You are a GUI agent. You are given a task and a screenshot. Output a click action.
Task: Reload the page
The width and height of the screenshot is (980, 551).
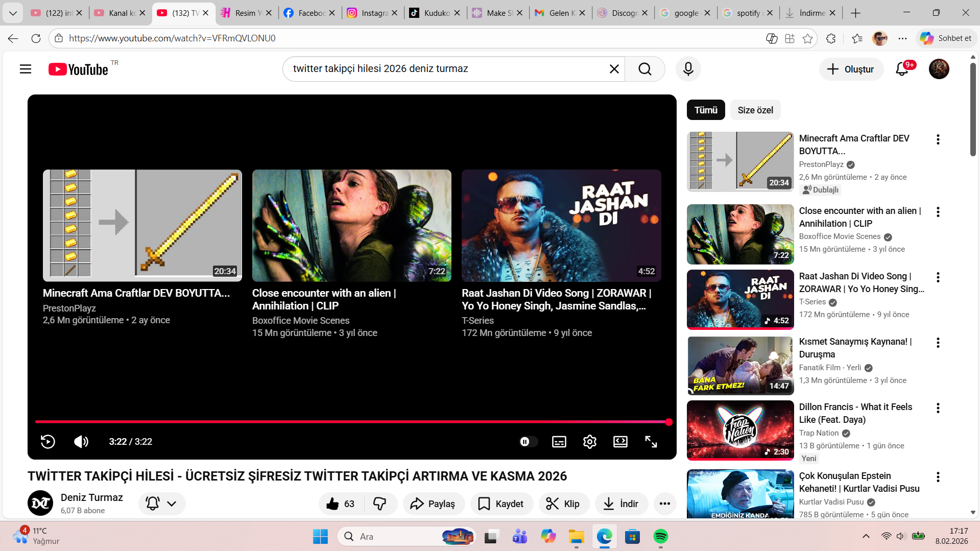pyautogui.click(x=36, y=38)
